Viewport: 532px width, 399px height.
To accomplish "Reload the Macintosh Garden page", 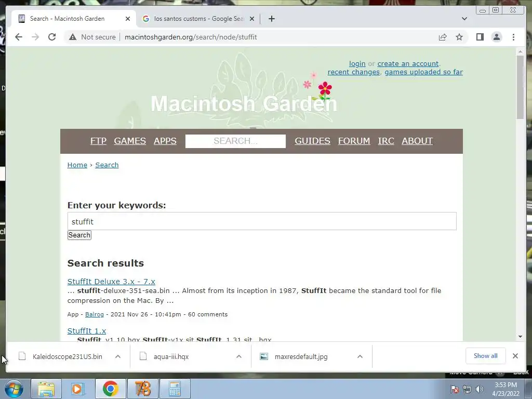I will tap(52, 37).
